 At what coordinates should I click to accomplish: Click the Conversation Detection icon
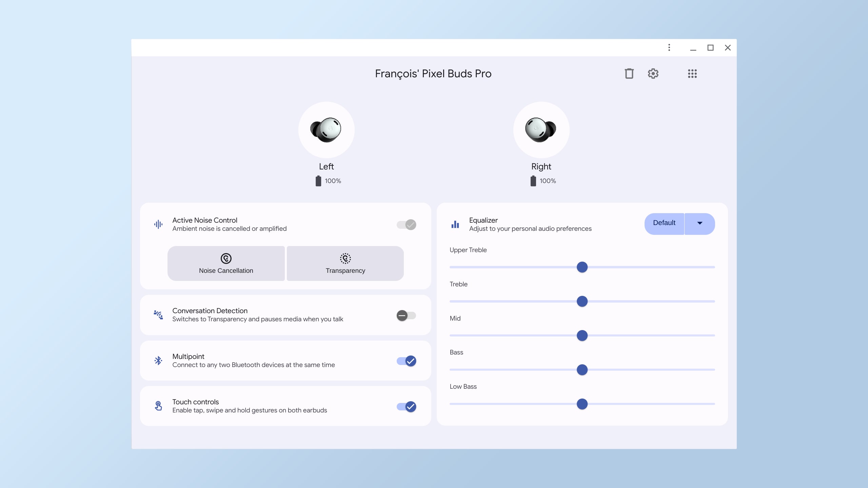tap(158, 314)
